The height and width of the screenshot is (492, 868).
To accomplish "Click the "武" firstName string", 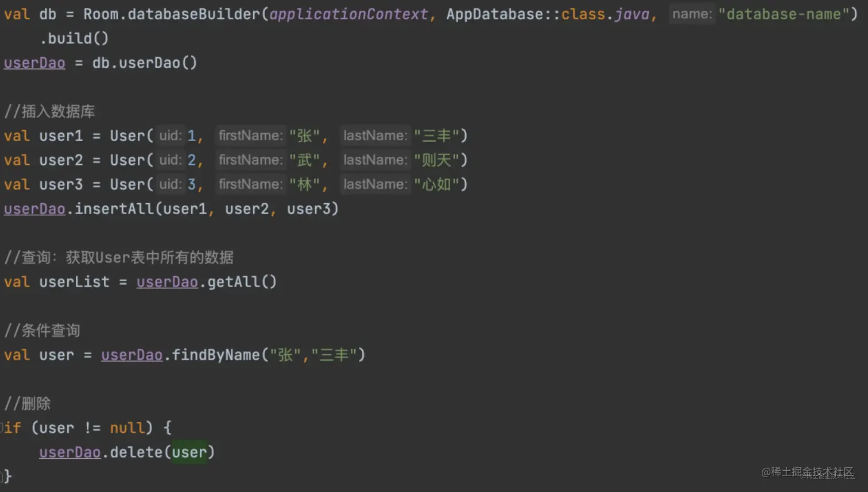I will click(x=304, y=160).
